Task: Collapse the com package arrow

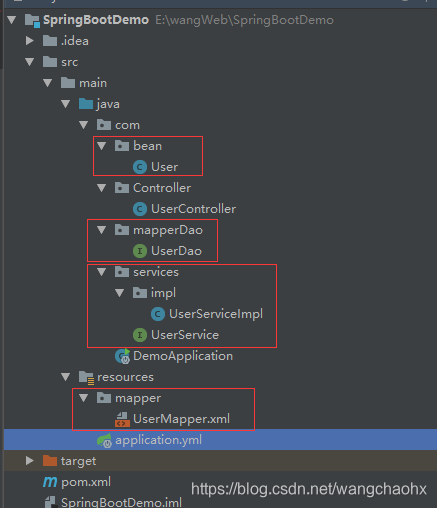Action: point(84,125)
